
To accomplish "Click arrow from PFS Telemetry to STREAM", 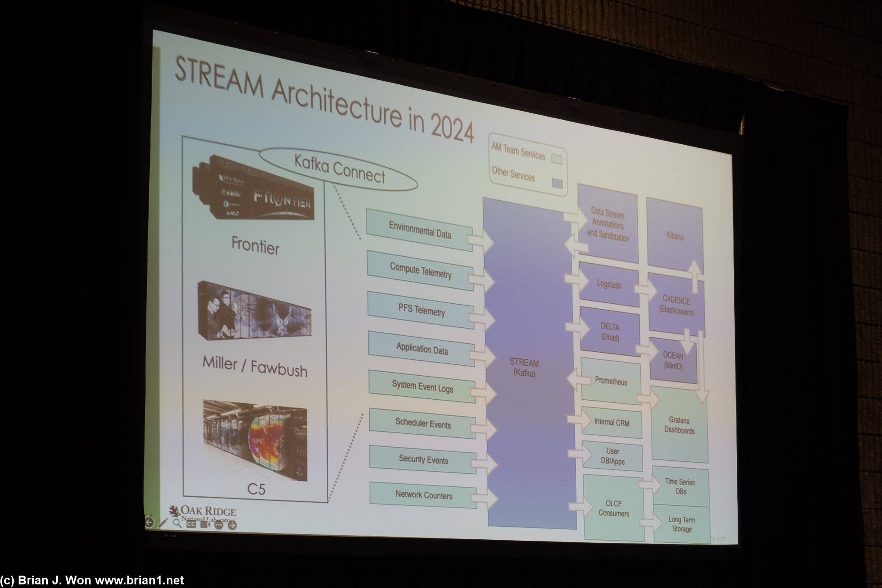I will 482,319.
